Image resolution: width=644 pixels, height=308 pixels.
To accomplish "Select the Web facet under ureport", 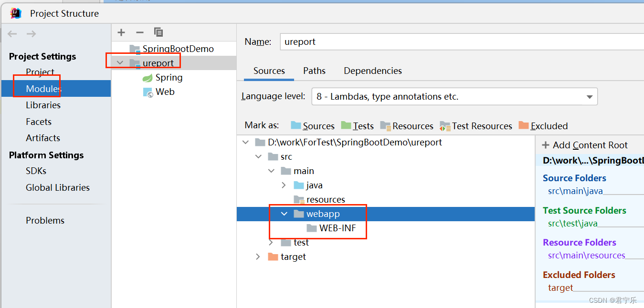I will tap(165, 92).
